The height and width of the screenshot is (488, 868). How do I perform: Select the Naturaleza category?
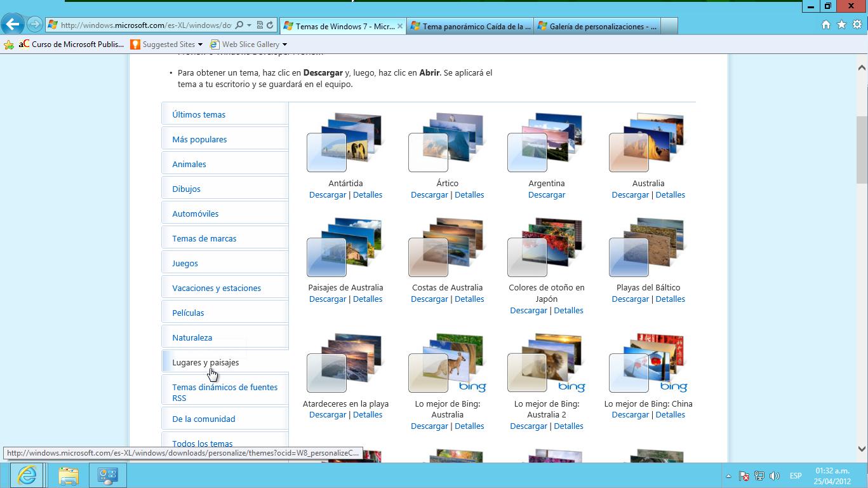[192, 337]
